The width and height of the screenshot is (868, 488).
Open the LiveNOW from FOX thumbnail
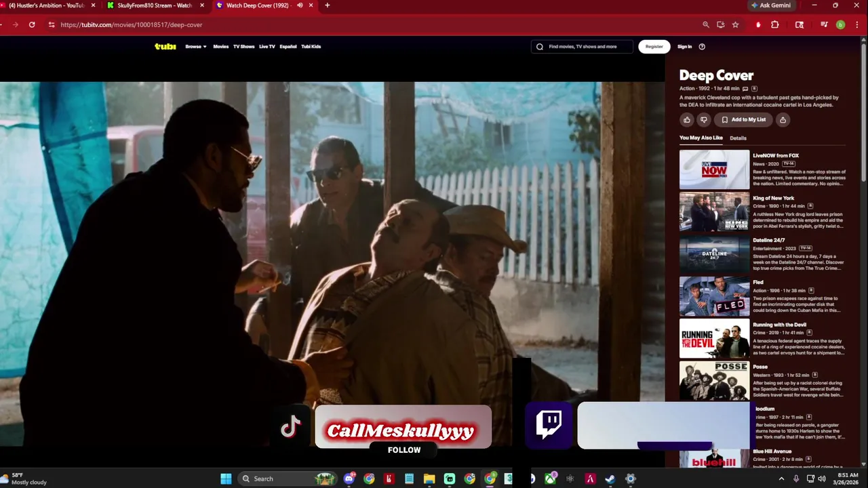coord(715,169)
